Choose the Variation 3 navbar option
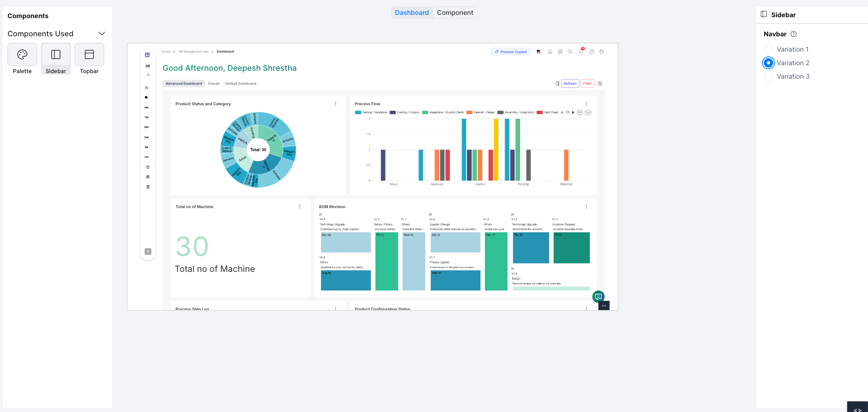Viewport: 868px width, 412px height. [x=768, y=76]
